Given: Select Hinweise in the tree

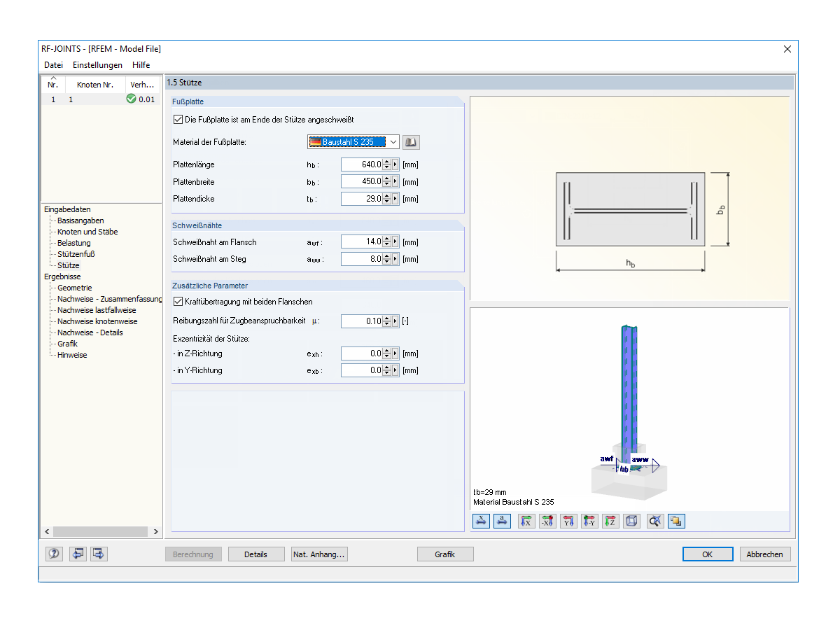Looking at the screenshot, I should click(72, 355).
